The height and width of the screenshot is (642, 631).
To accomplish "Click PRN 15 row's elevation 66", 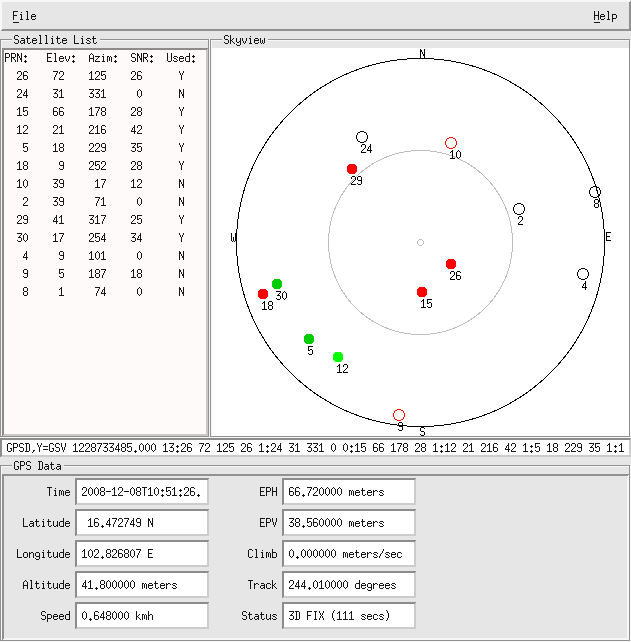I will [x=58, y=112].
